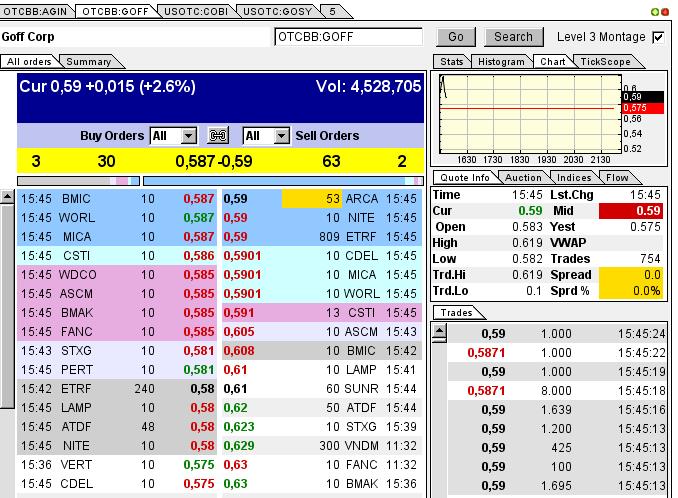
Task: Click the 0,575 red chart price label
Action: tap(643, 108)
